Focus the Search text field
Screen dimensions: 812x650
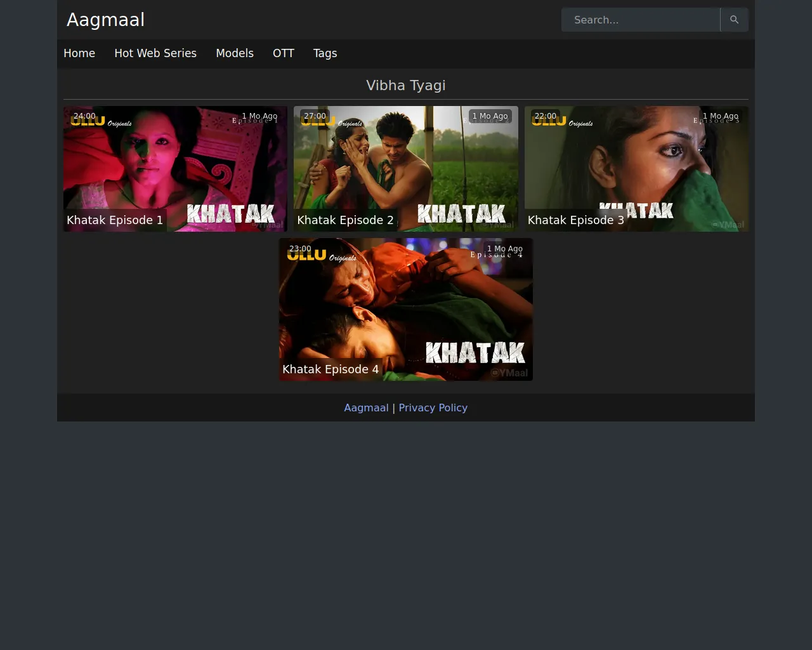[640, 20]
